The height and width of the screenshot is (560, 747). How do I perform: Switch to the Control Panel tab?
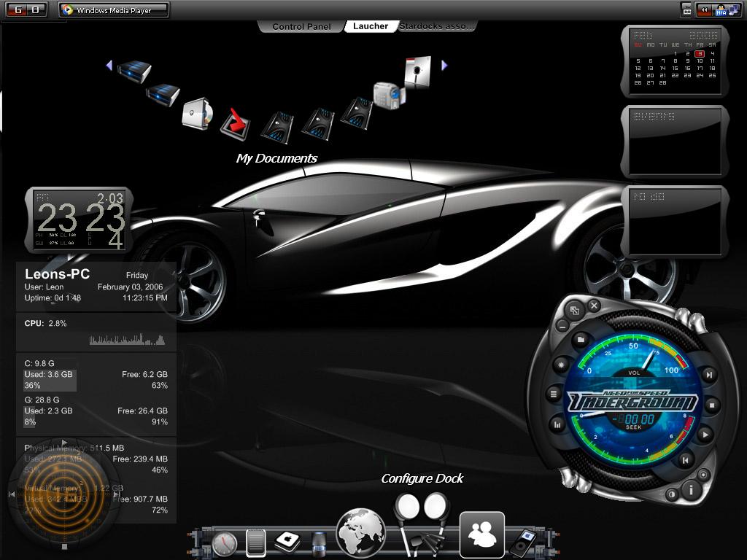tap(301, 26)
